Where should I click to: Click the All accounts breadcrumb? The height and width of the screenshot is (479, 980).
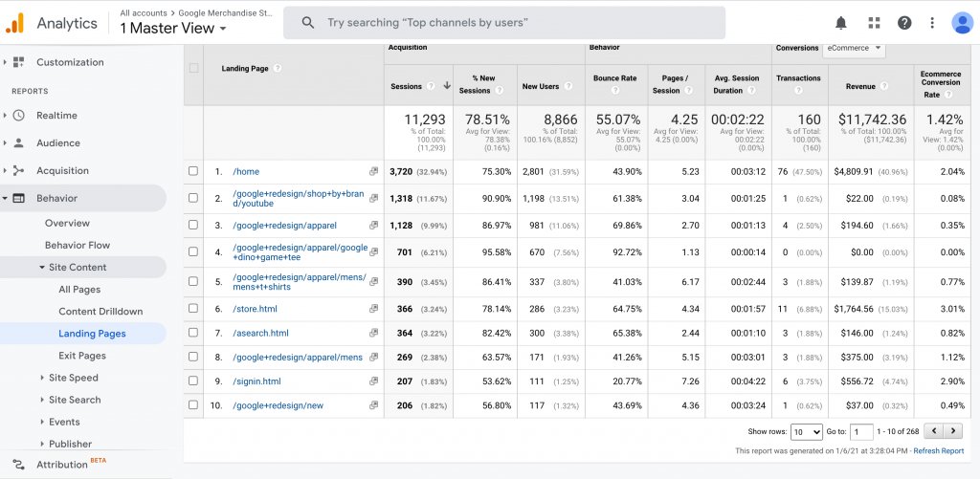pos(144,12)
